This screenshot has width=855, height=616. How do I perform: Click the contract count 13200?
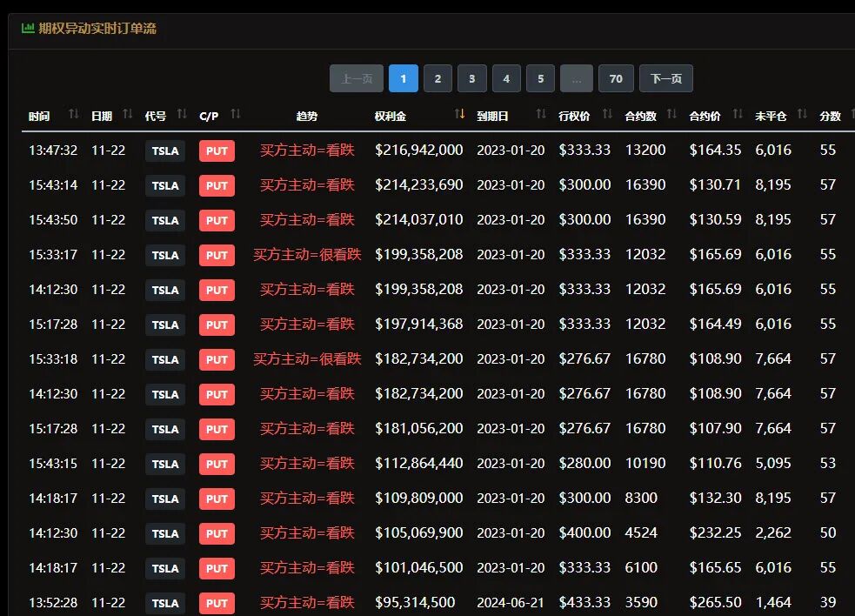[645, 150]
